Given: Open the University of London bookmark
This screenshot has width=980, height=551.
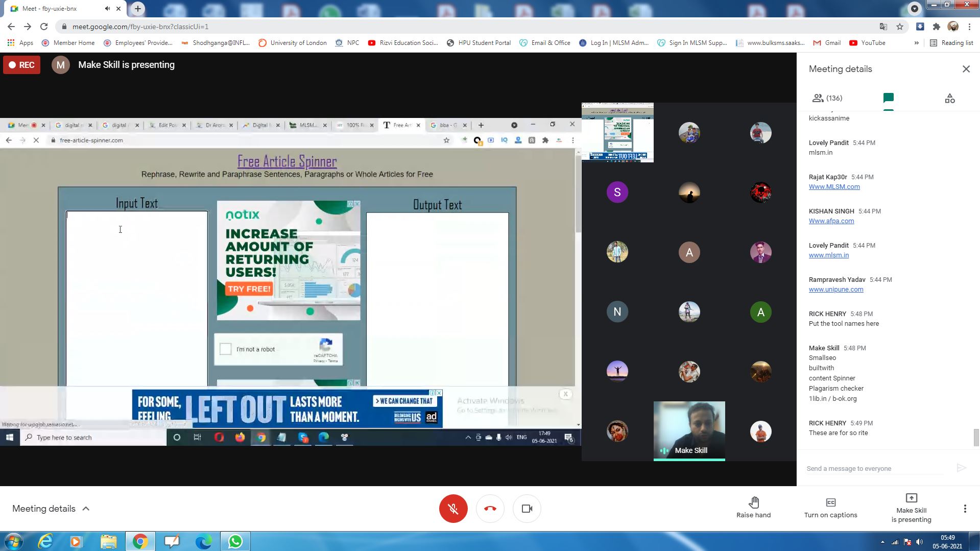Looking at the screenshot, I should [293, 43].
